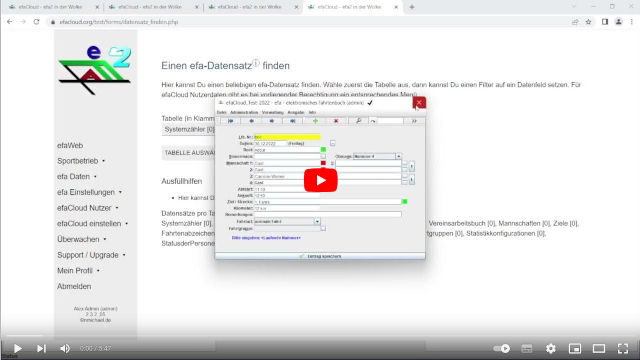Screen dimensions: 640x360
Task: Open the Systemzähler table dropdown
Action: pos(189,129)
